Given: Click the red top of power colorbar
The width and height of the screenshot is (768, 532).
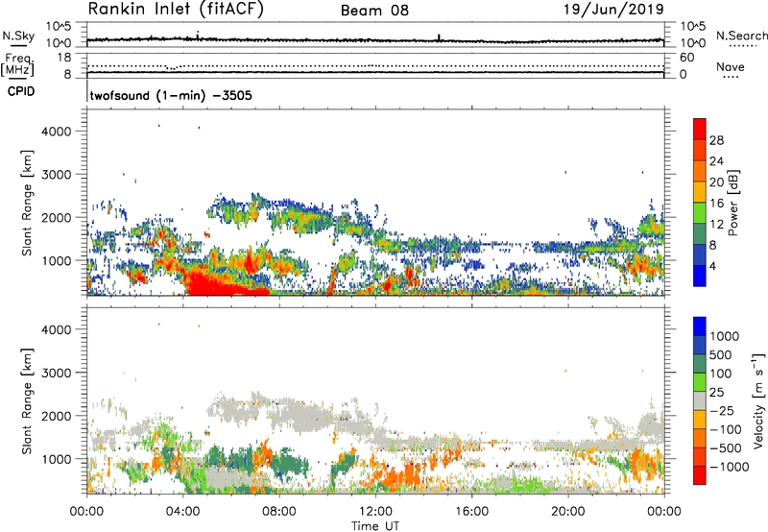Looking at the screenshot, I should (700, 129).
